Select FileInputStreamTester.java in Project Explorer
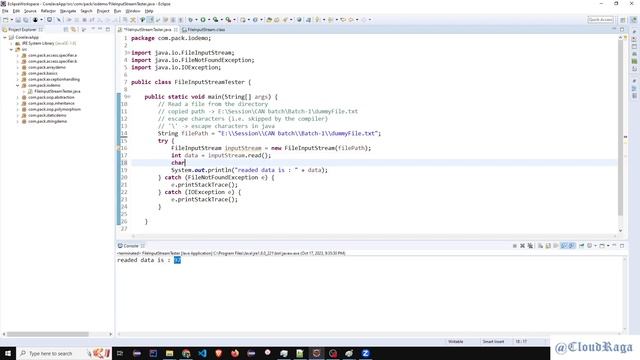Viewport: 640px width, 360px height. click(57, 91)
